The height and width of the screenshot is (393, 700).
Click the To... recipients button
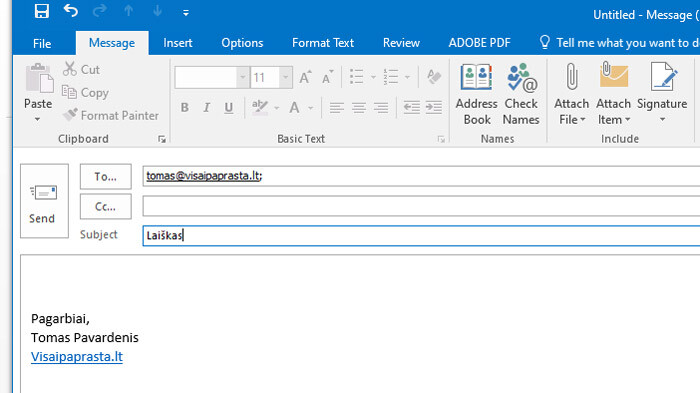[x=105, y=177]
